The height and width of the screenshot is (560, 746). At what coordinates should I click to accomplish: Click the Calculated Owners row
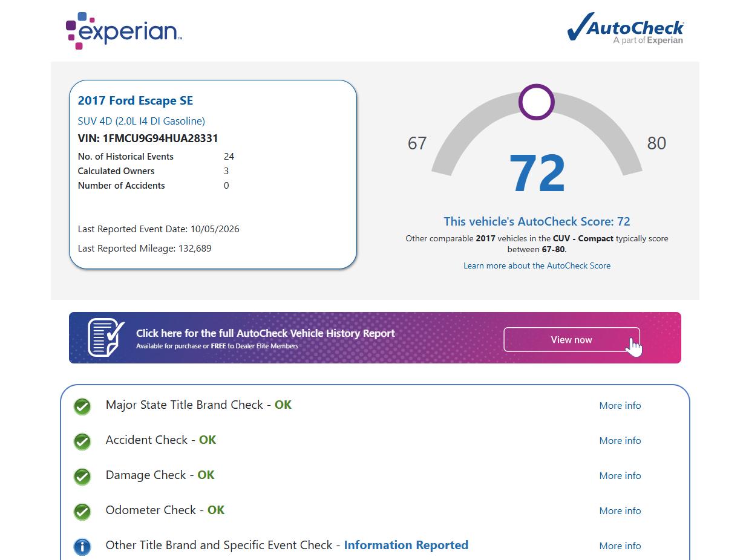click(154, 171)
